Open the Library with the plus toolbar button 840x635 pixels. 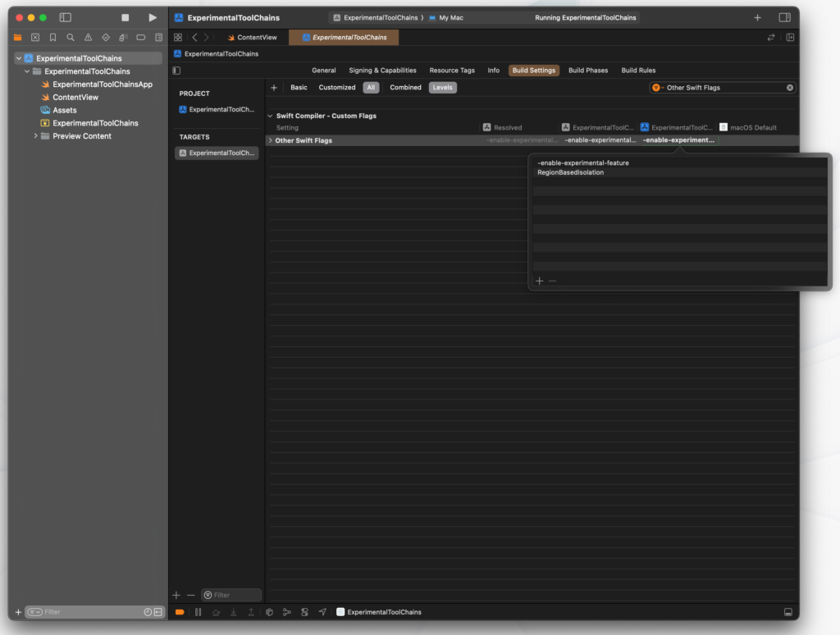(757, 18)
